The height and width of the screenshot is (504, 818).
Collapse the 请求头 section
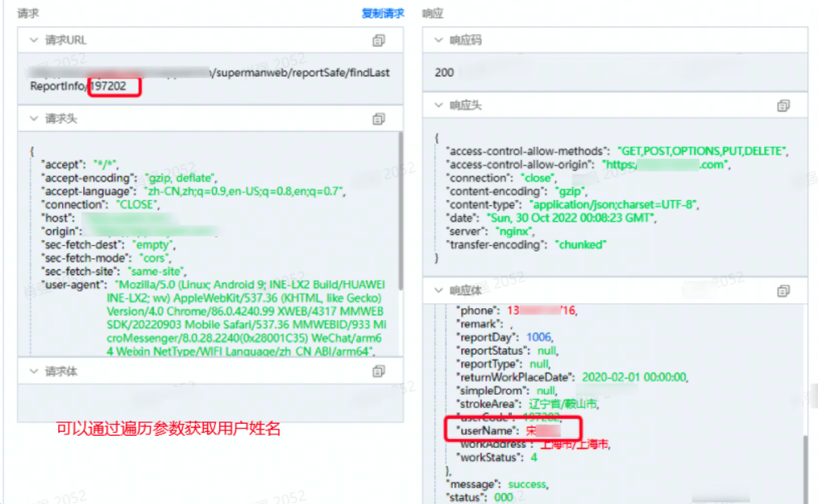[x=34, y=119]
